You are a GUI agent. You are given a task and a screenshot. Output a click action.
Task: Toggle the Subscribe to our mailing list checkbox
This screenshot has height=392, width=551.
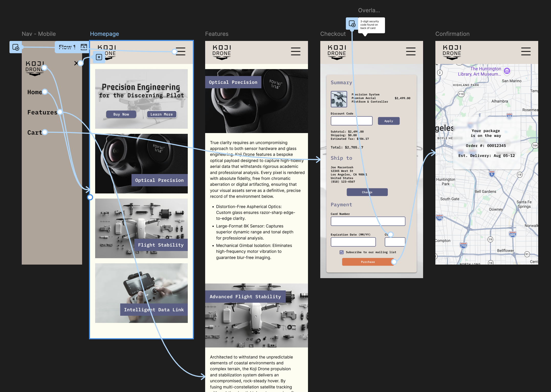341,252
